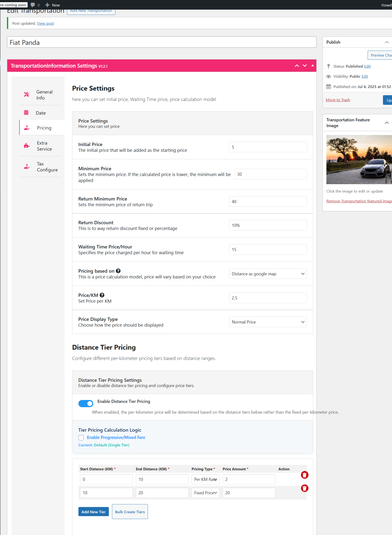Click the Tax Configure hand-dollar icon
Viewport: 392px width, 535px height.
coord(27,166)
